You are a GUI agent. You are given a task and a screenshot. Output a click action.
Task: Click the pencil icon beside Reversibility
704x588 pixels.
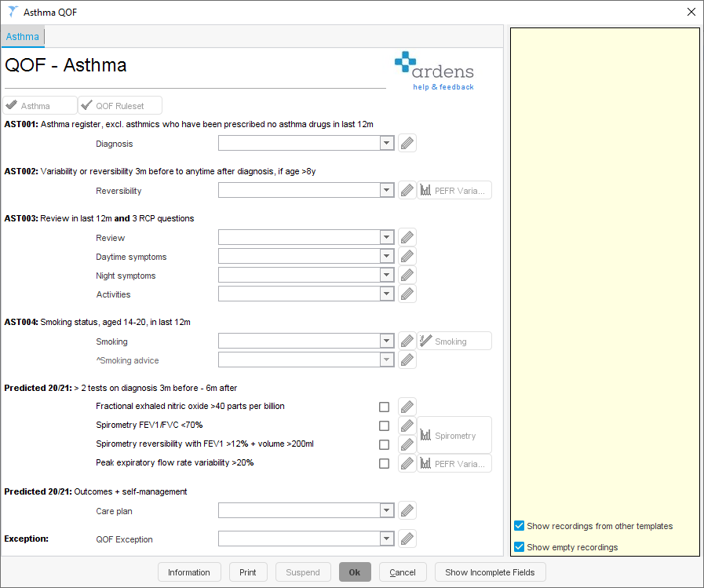[x=407, y=191]
